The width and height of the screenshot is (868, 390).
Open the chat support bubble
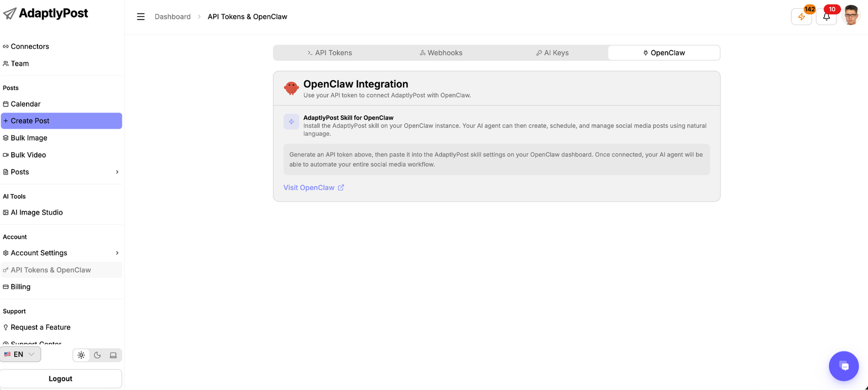[844, 366]
